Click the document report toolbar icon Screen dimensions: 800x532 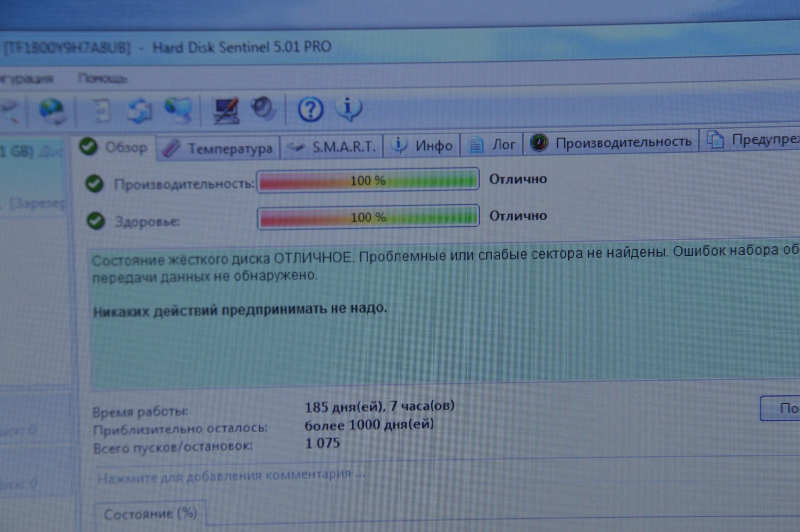click(101, 110)
